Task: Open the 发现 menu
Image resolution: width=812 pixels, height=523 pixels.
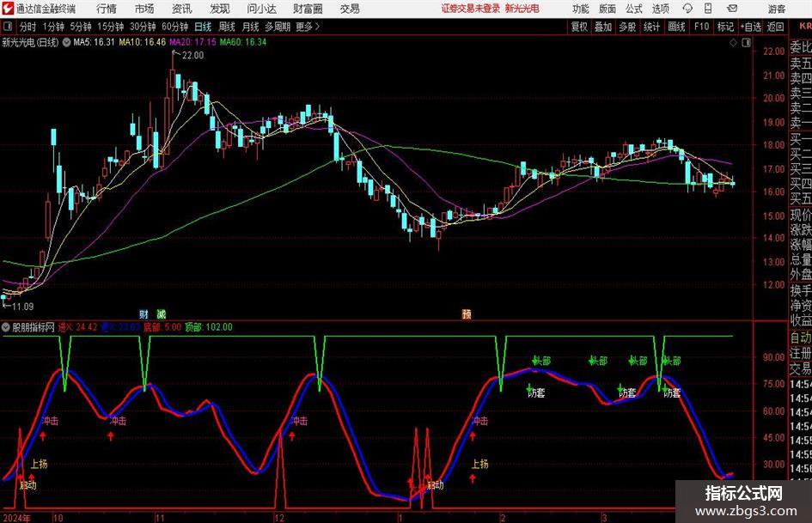Action: click(220, 9)
